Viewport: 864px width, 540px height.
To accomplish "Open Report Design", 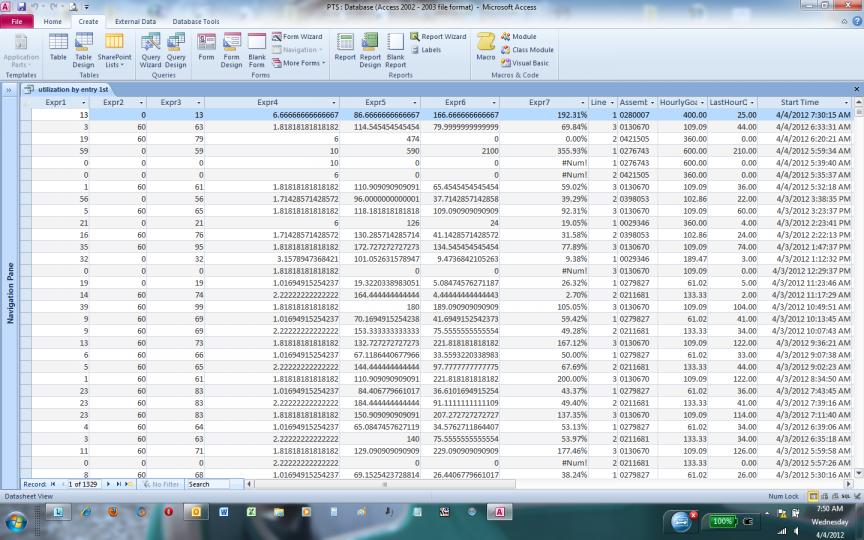I will pos(370,50).
